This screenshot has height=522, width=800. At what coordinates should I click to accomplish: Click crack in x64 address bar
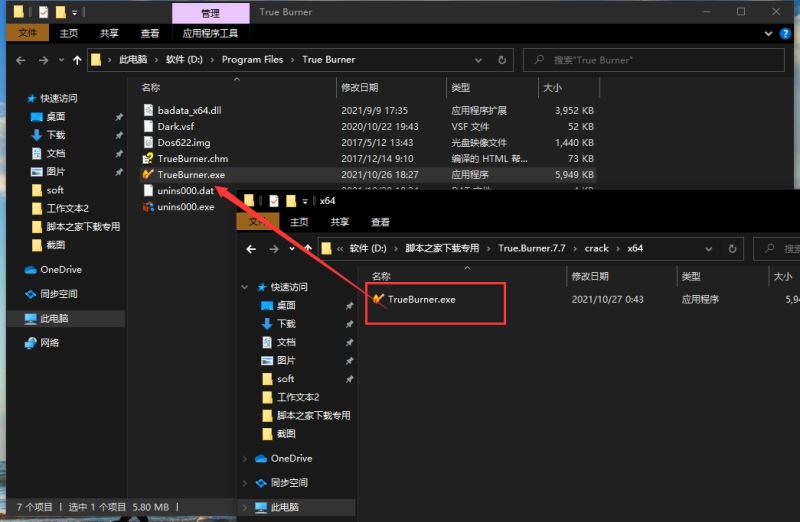click(596, 248)
